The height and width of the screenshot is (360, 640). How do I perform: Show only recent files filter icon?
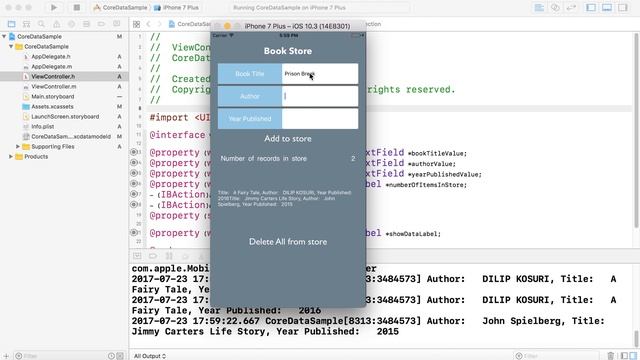tap(111, 356)
